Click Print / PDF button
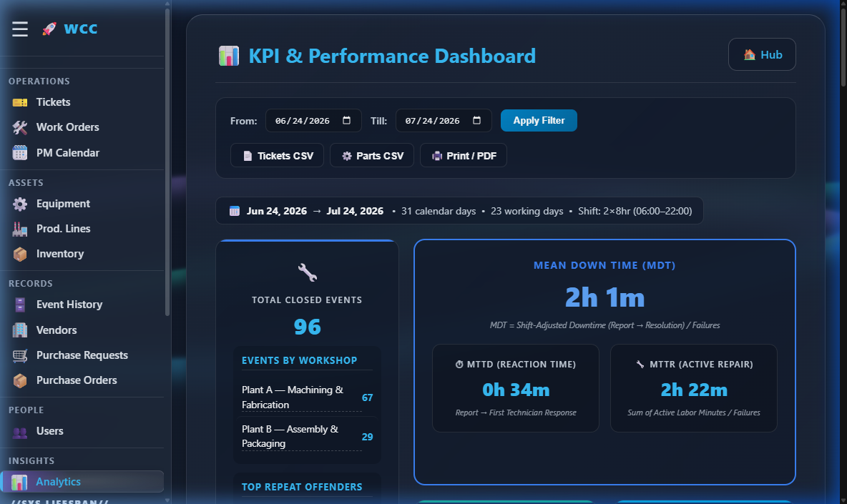Viewport: 847px width, 504px height. tap(464, 155)
